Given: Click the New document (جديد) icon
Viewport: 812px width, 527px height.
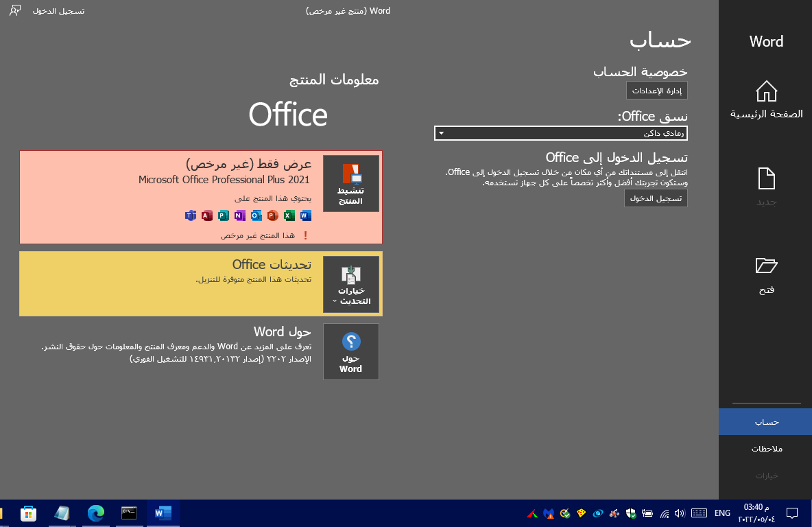Looking at the screenshot, I should pos(766,179).
